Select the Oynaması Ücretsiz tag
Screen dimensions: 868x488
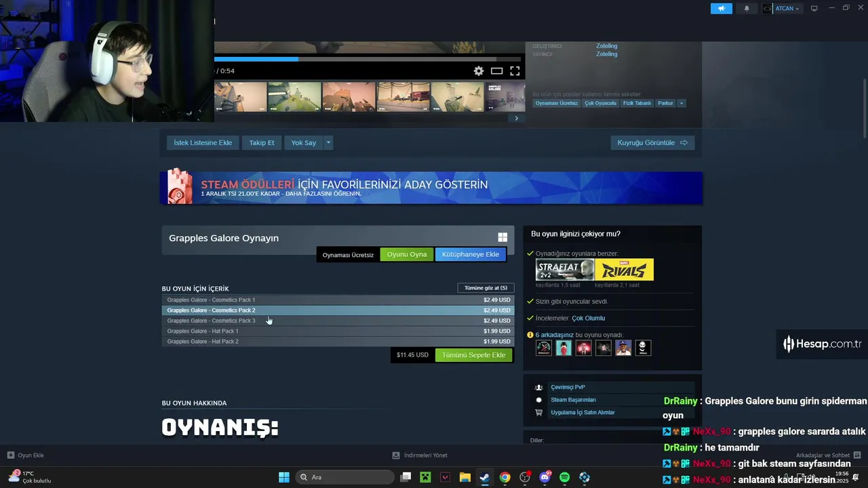[557, 103]
